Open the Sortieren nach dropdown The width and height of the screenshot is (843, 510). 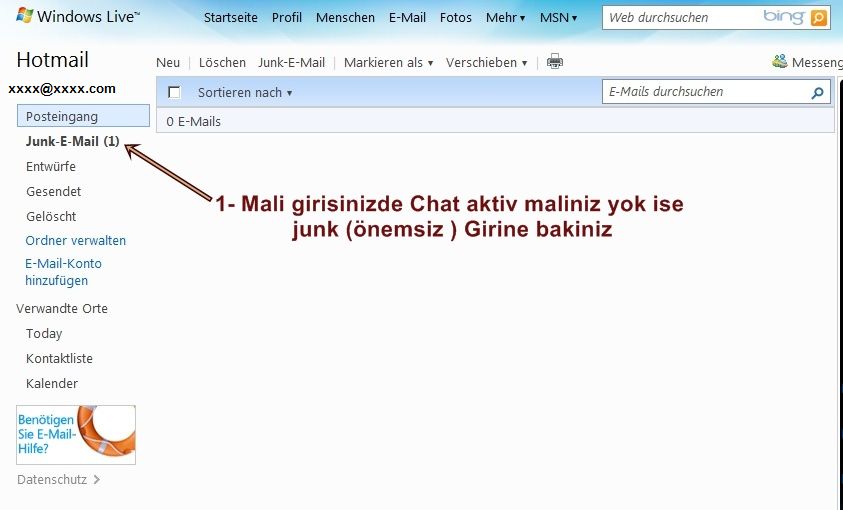click(245, 92)
